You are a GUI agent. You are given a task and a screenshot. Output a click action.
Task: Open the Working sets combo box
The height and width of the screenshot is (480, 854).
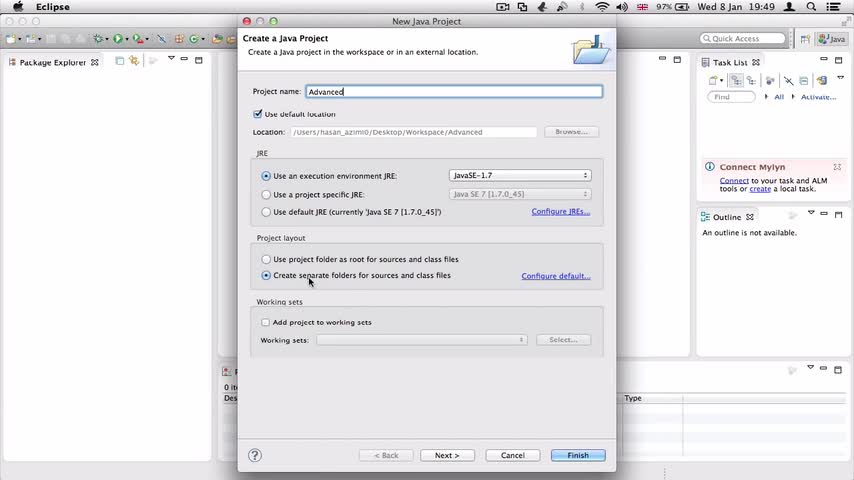(422, 339)
